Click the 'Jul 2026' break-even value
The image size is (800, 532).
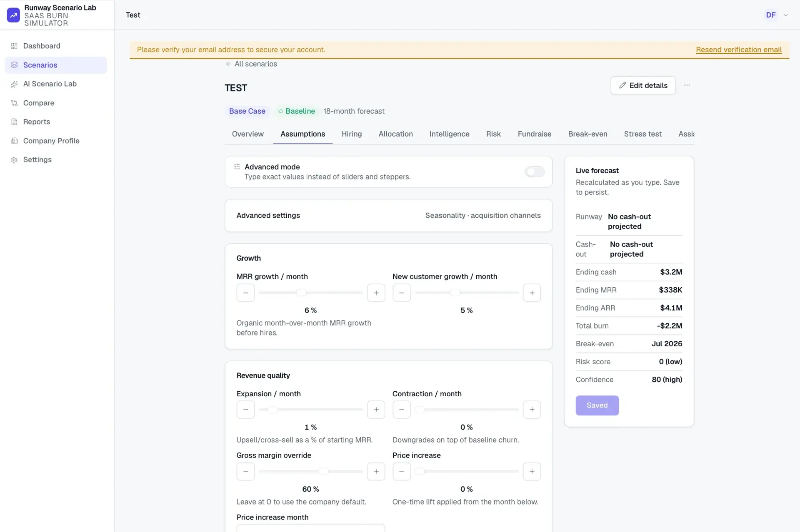coord(667,344)
